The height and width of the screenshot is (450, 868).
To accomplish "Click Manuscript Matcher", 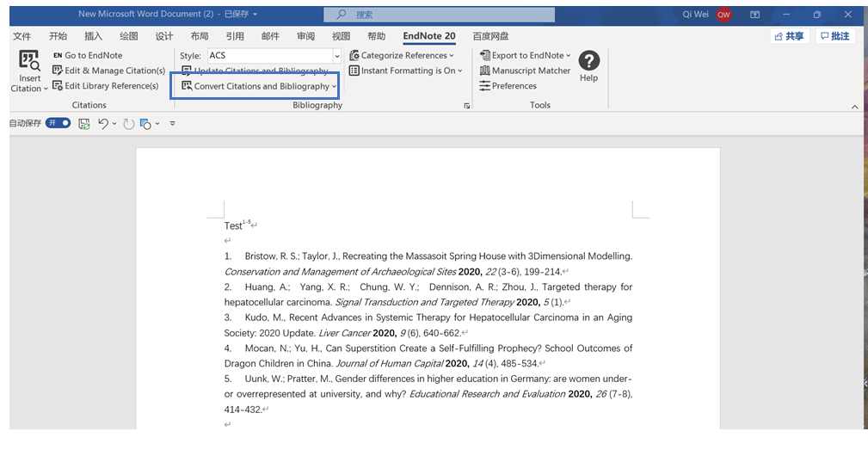I will (x=525, y=71).
